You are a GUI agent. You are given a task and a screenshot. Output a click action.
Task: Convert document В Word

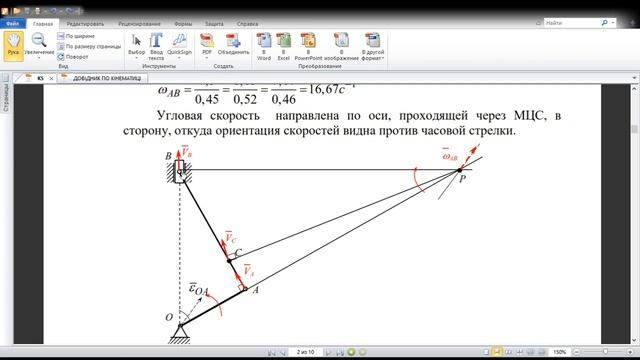tap(264, 47)
